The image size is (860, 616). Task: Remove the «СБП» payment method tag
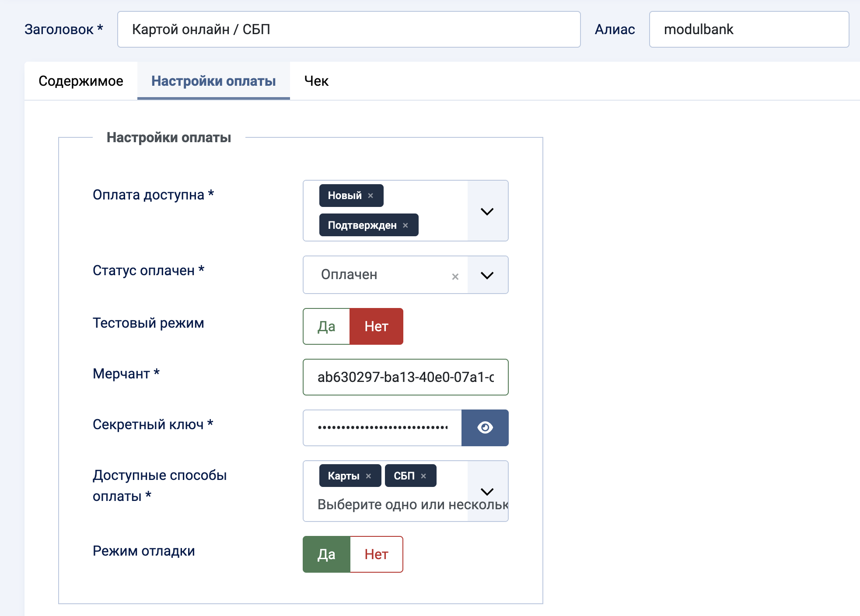pos(423,476)
